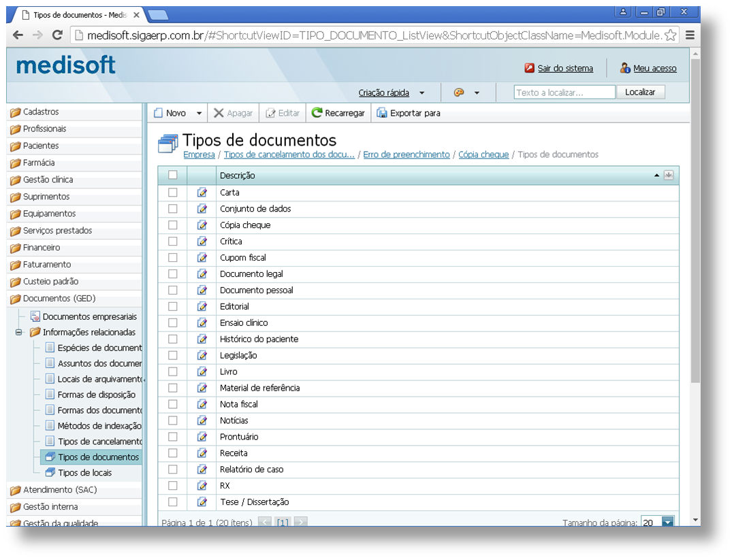Open the theme palette icon
Image resolution: width=734 pixels, height=560 pixels.
click(459, 93)
